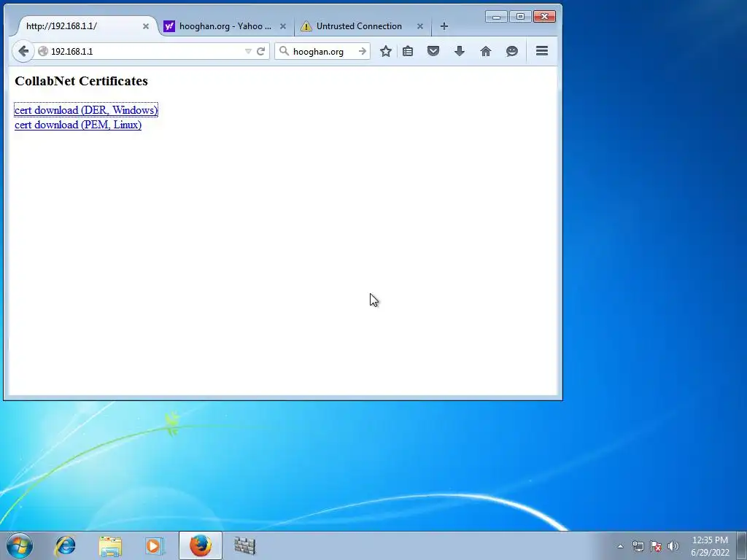Click the CollabNet Certificates heading
747x560 pixels.
coord(82,81)
